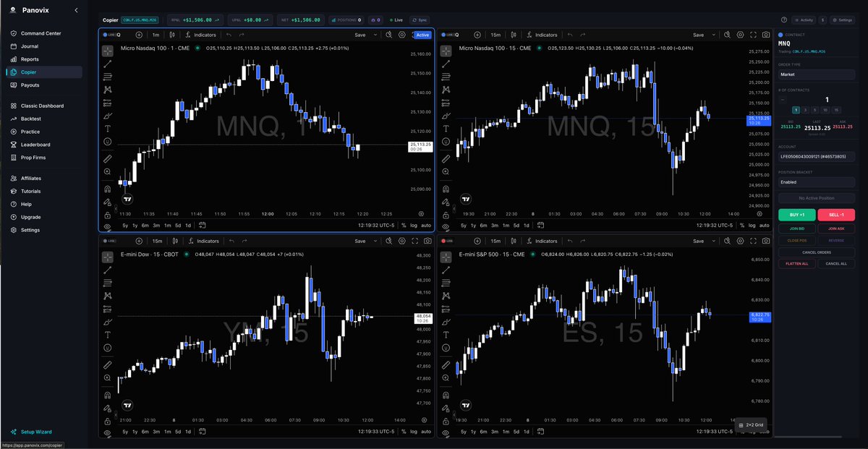Switch to the Copier sidebar section

tap(27, 70)
